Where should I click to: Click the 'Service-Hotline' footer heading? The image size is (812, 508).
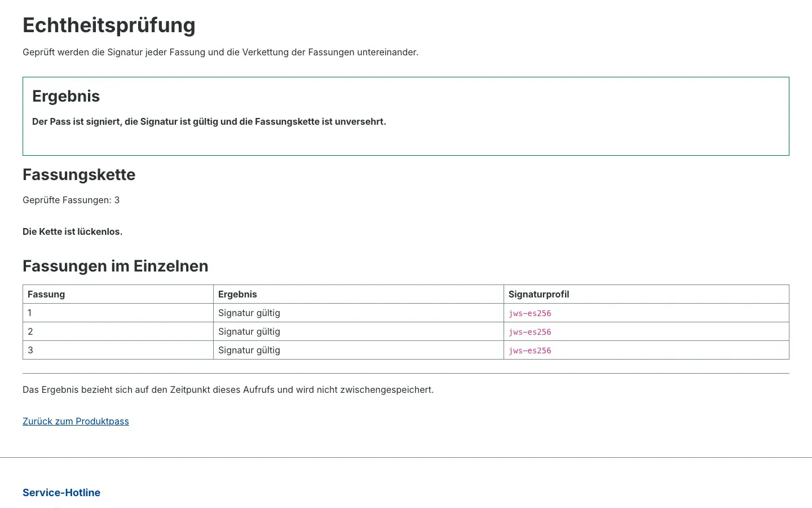point(61,492)
